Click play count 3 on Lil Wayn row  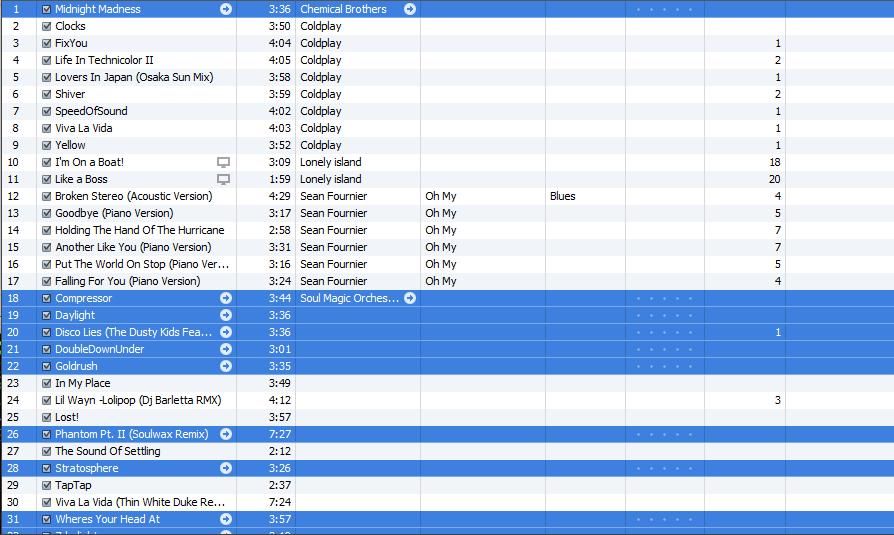(778, 400)
